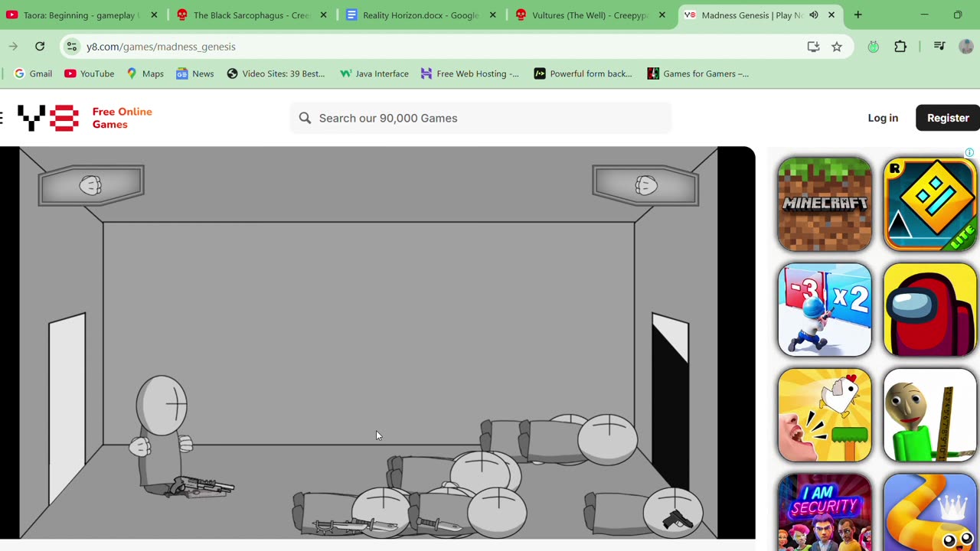Restore down the Chrome window
This screenshot has height=551, width=980.
[x=958, y=15]
